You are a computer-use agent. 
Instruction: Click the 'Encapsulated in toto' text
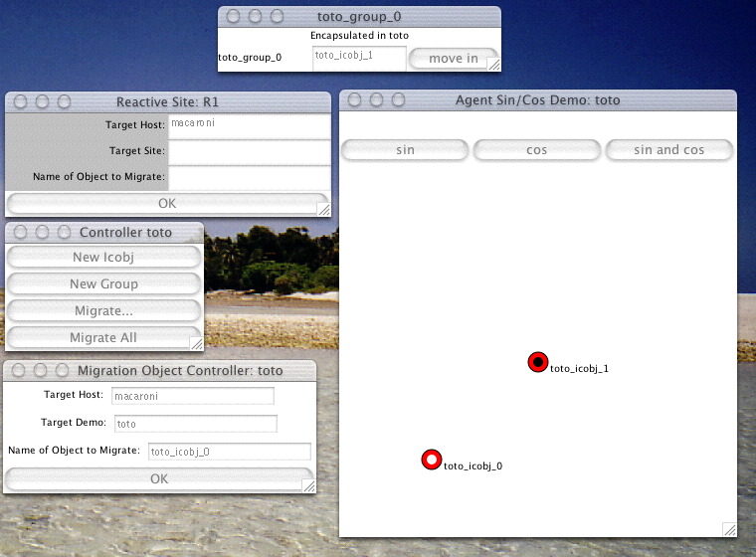click(x=360, y=35)
